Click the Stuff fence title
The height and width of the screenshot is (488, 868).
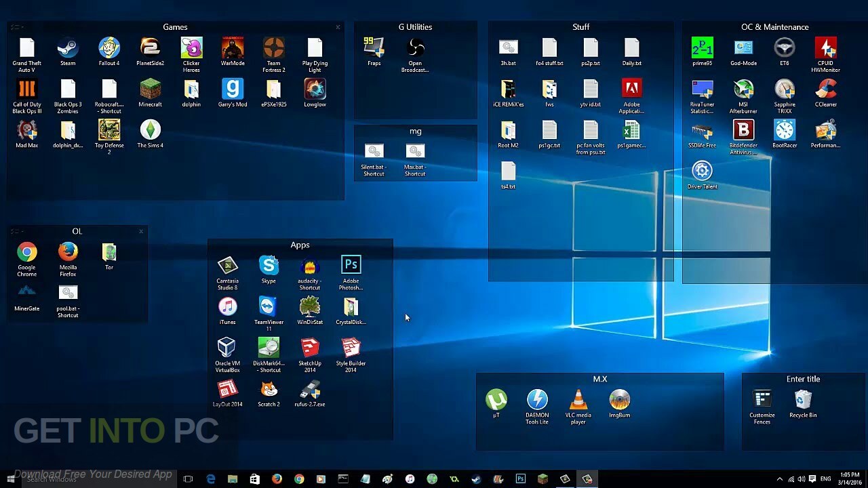coord(580,27)
